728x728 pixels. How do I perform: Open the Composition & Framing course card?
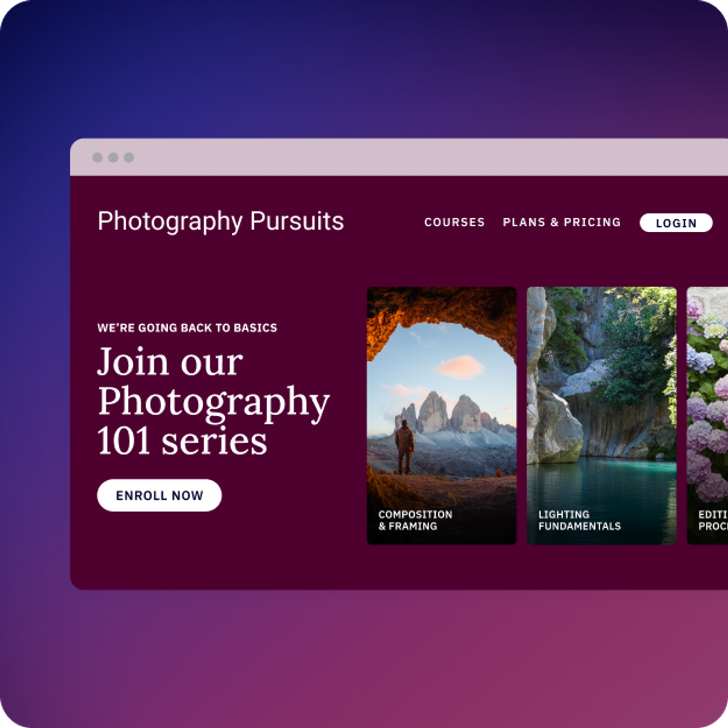(x=442, y=416)
